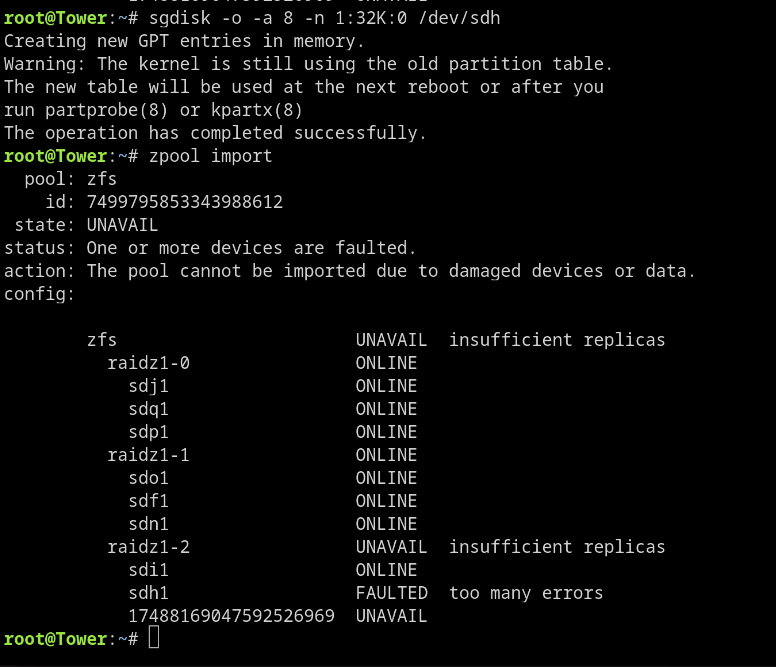Click the top-level zfs pool name in config

coord(102,340)
